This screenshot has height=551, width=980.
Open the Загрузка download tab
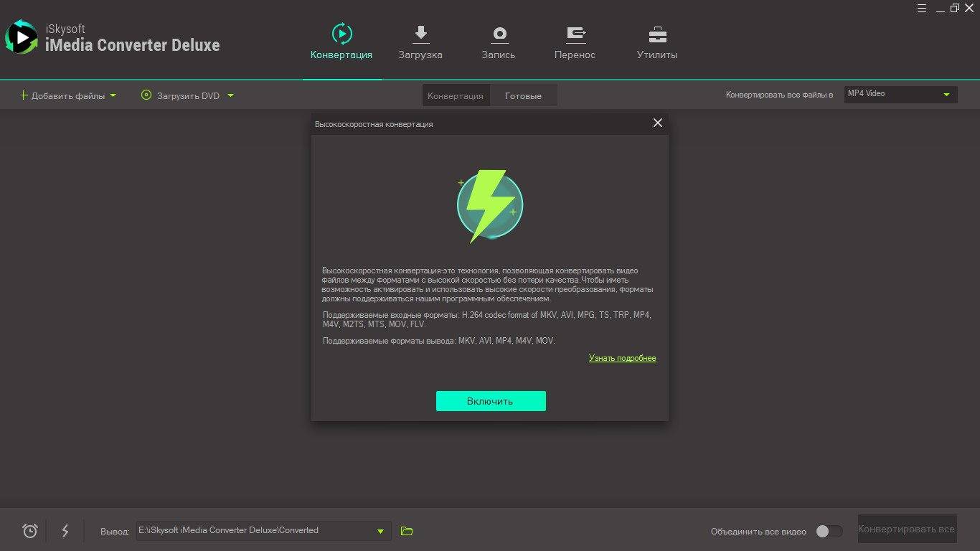420,42
